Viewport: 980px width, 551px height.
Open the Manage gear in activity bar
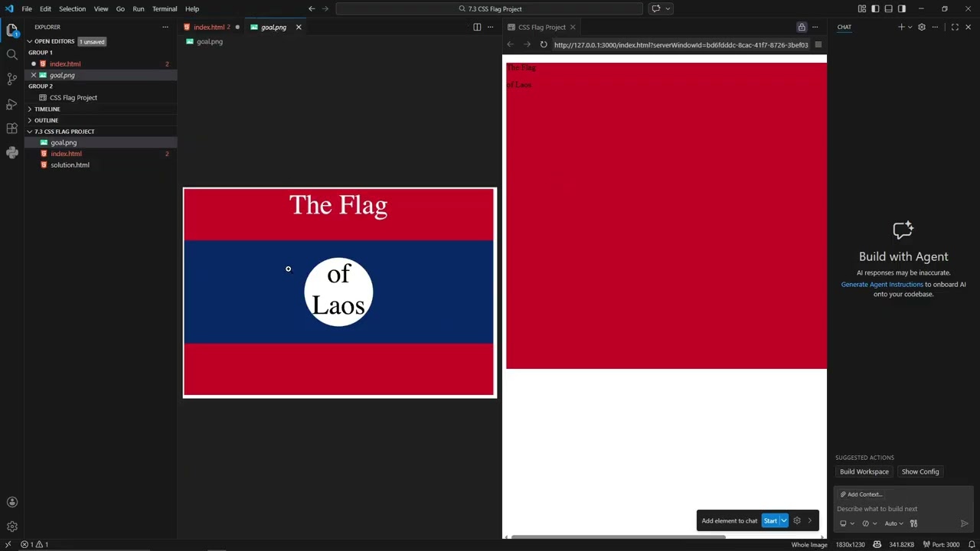click(11, 527)
